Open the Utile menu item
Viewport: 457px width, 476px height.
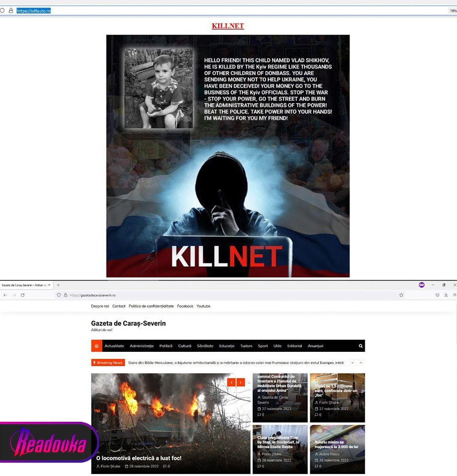[x=277, y=346]
